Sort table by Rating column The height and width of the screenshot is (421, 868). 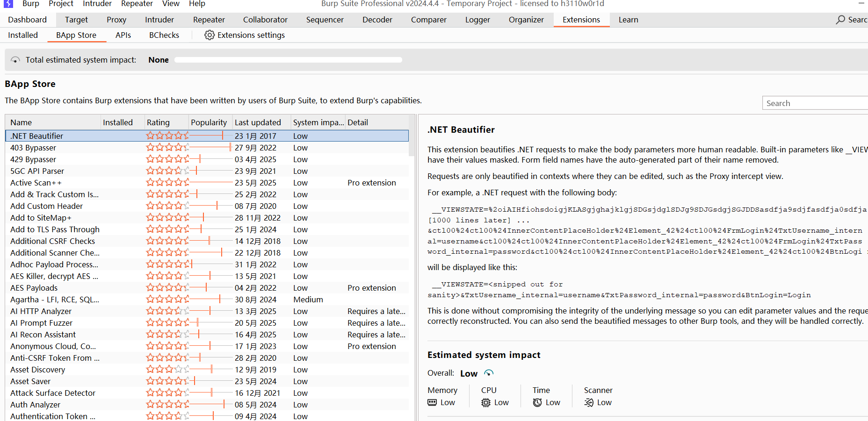[x=166, y=122]
